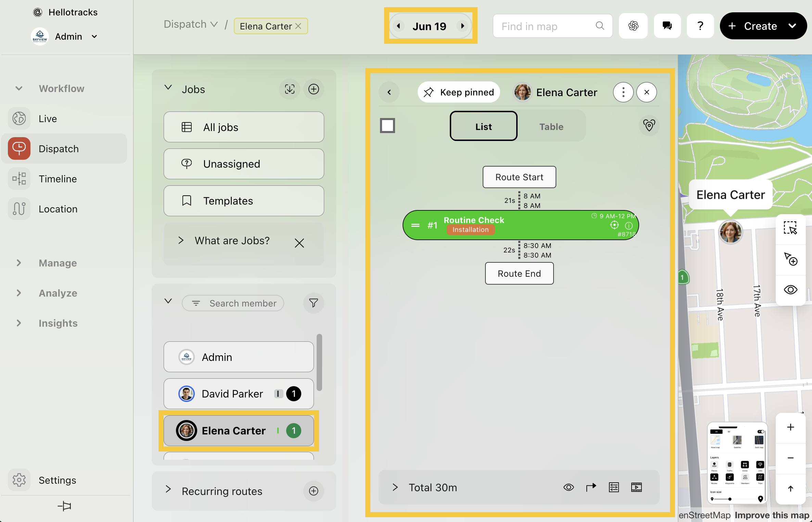Toggle Keep pinned
812x522 pixels.
coord(458,92)
